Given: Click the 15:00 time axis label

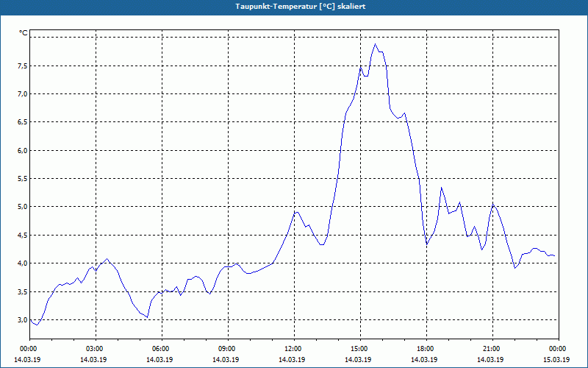Looking at the screenshot, I should pyautogui.click(x=360, y=349).
